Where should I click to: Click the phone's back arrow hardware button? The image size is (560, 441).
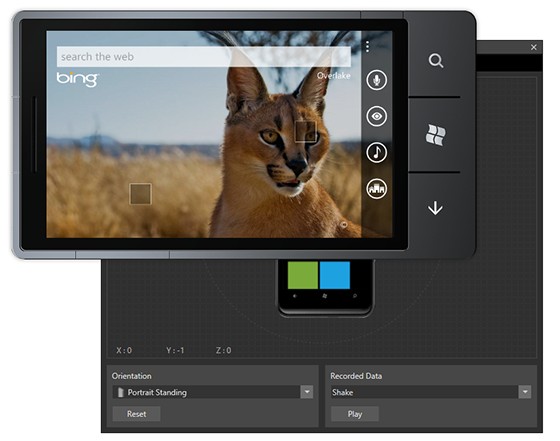(x=435, y=208)
